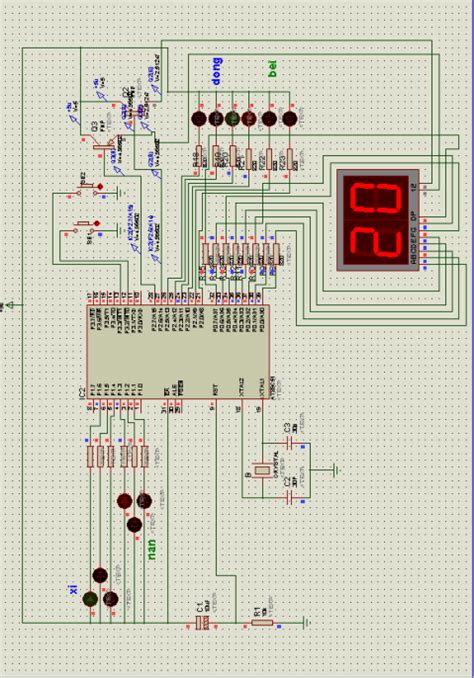
Task: Click the C1 reference label
Action: (200, 606)
